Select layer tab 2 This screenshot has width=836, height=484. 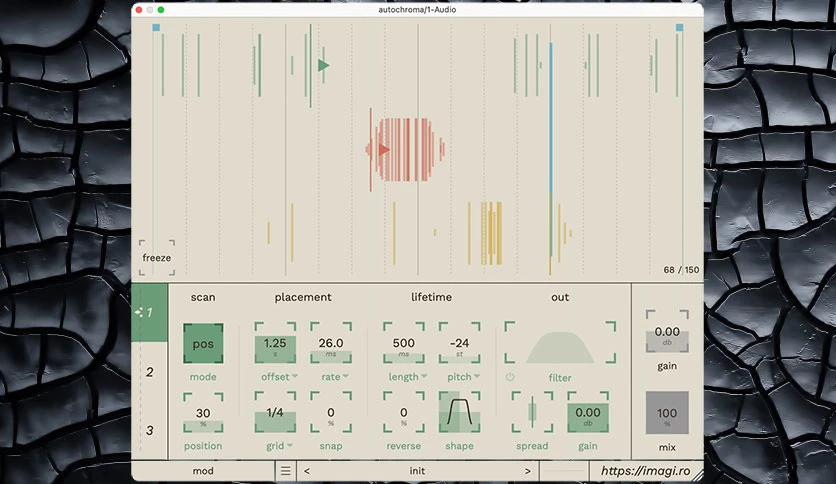click(149, 372)
